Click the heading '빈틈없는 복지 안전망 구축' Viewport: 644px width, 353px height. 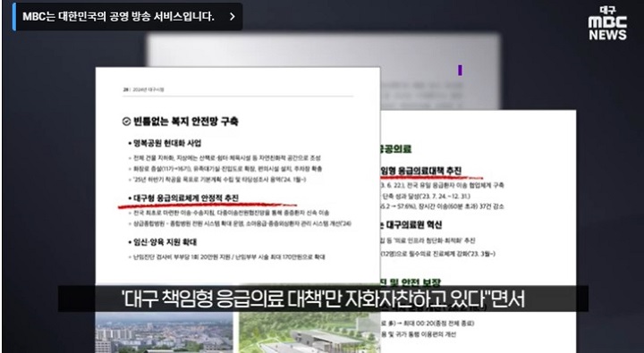186,122
